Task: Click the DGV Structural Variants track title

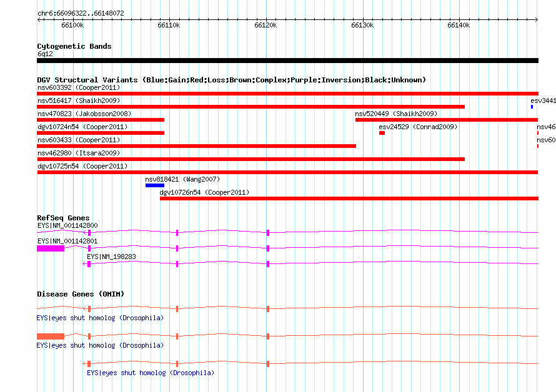Action: click(x=232, y=80)
